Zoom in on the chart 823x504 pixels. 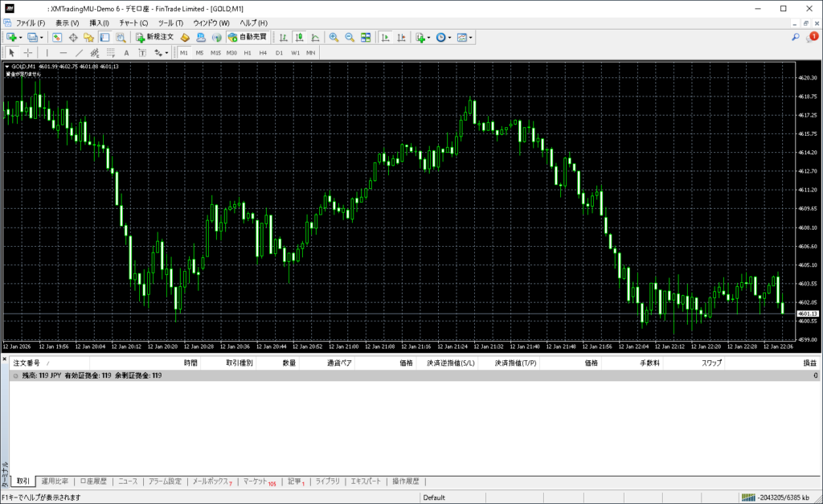pos(334,37)
